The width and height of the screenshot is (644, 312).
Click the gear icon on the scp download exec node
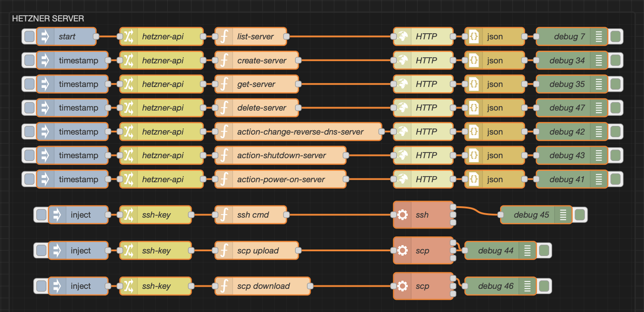pos(402,286)
